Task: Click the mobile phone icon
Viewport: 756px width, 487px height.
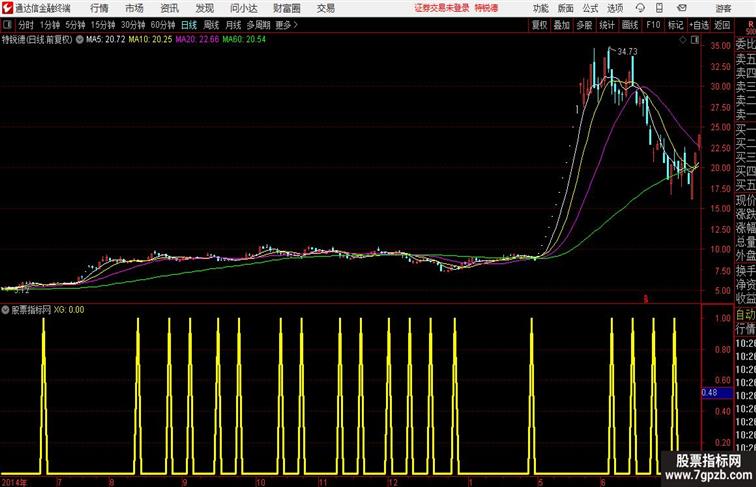Action: tap(659, 8)
